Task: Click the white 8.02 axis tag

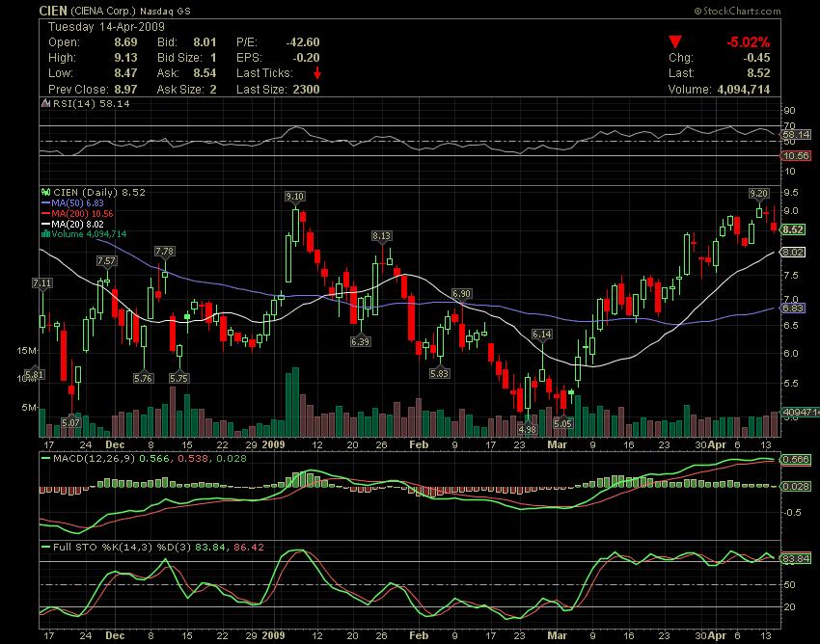Action: coord(793,253)
